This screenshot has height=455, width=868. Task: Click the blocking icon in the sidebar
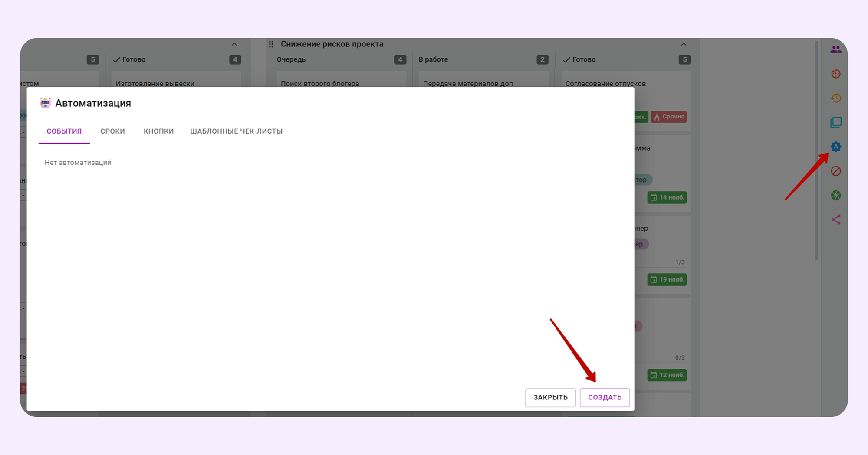tap(836, 171)
